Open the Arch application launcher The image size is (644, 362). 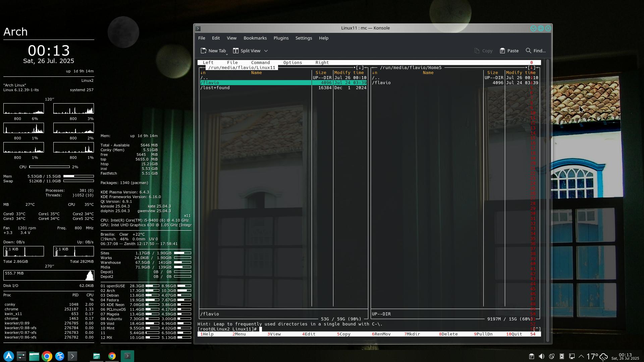tap(9, 356)
